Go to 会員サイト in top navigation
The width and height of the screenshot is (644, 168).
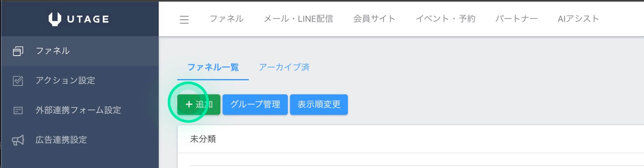tap(374, 19)
